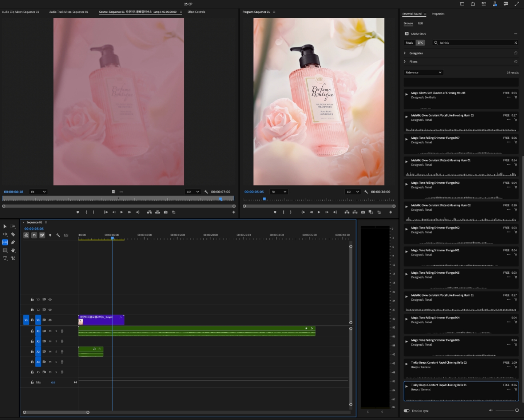Open Adobe Stock more options menu
524x420 pixels.
pyautogui.click(x=516, y=34)
